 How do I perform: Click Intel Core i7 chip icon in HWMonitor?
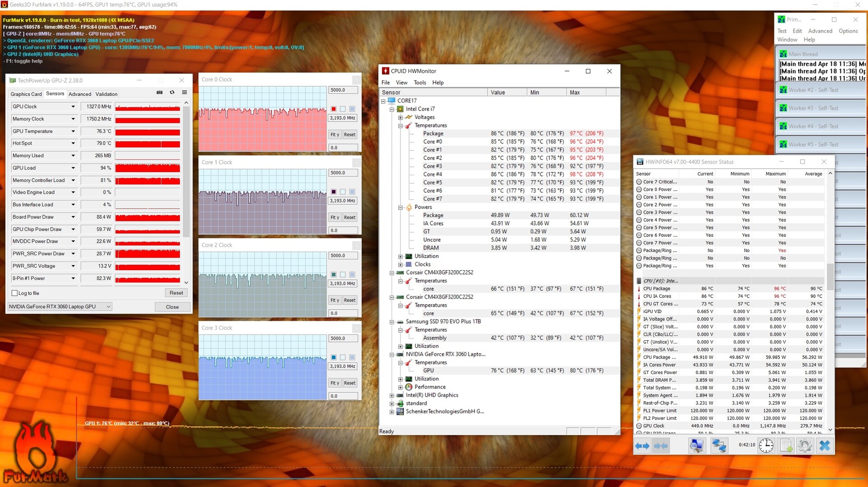400,109
